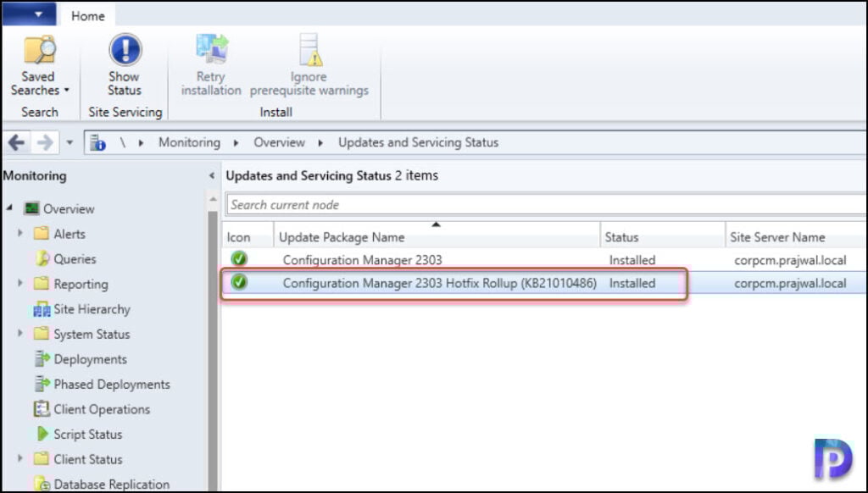Image resolution: width=868 pixels, height=493 pixels.
Task: Switch to the Home ribbon tab
Action: (87, 16)
